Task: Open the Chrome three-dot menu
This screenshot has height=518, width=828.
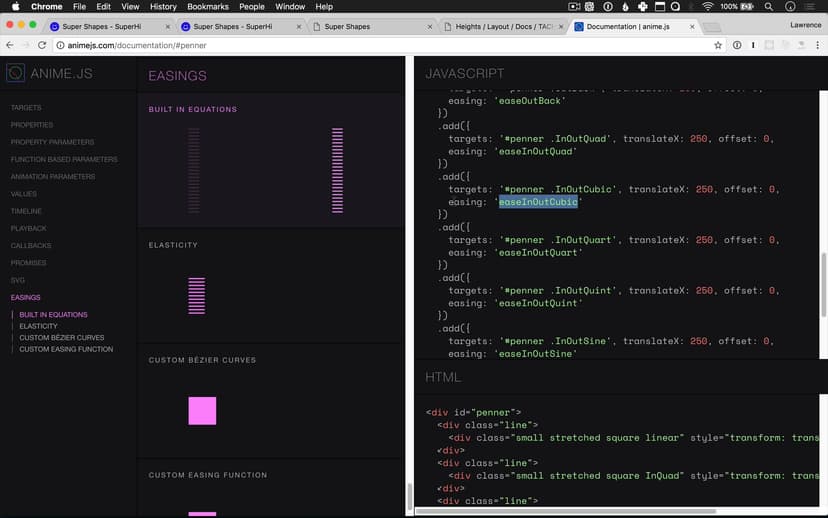Action: [816, 45]
